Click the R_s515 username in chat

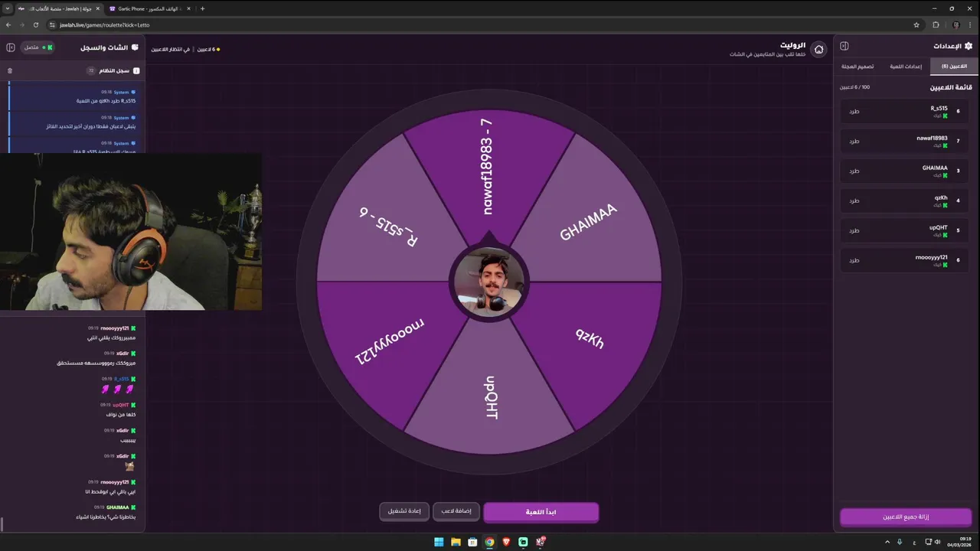click(122, 379)
